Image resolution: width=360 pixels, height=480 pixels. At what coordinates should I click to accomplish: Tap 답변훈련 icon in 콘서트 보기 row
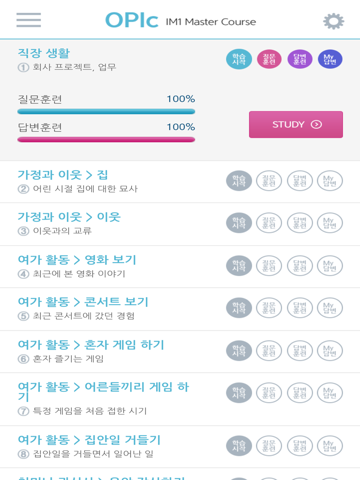300,307
